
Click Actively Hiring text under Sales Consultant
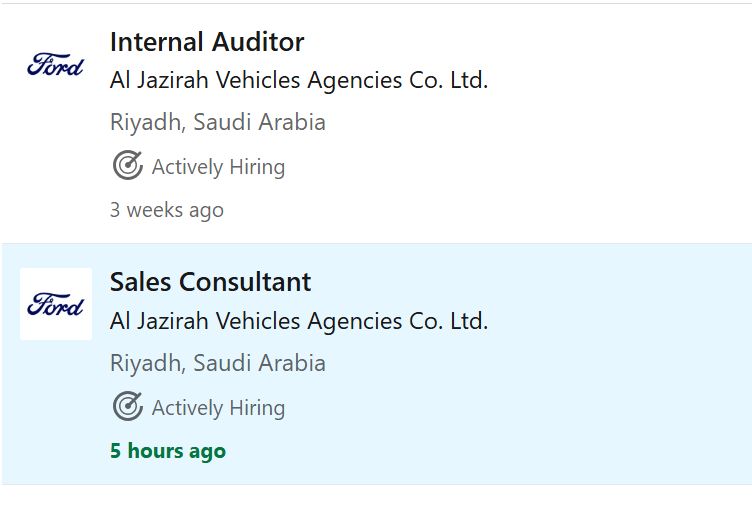coord(218,408)
